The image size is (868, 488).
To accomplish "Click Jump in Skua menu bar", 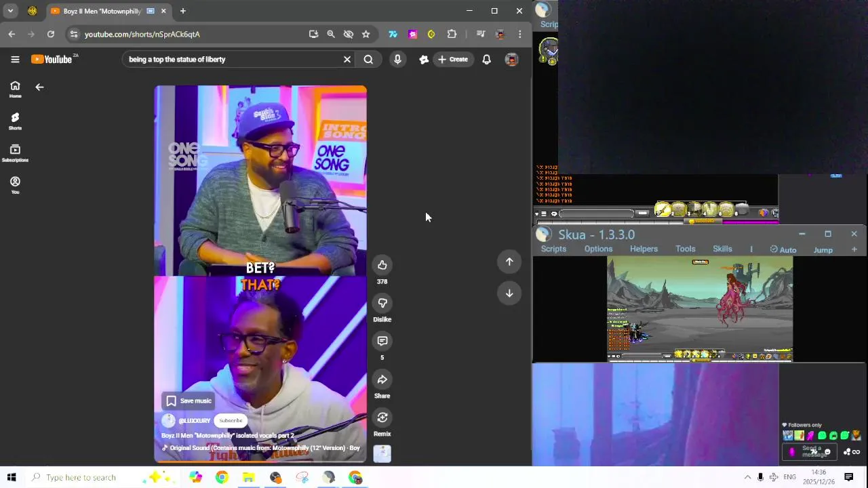I will click(823, 249).
